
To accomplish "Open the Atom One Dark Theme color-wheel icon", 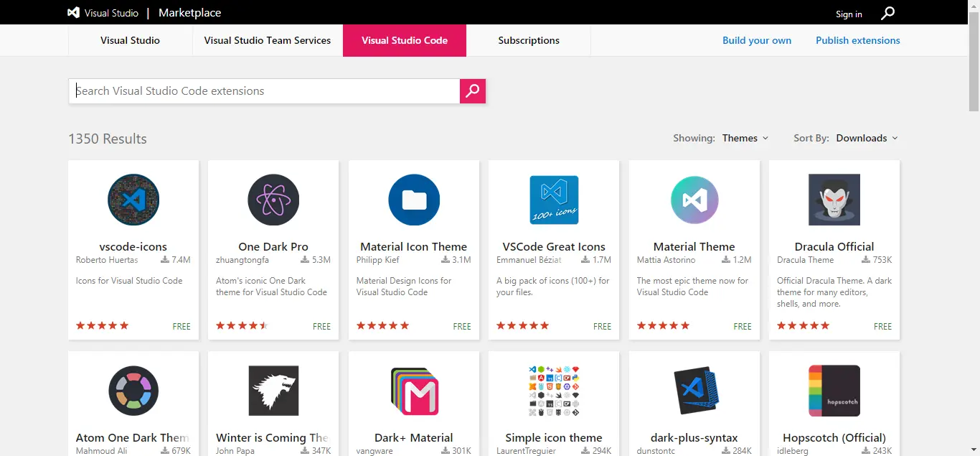I will [133, 391].
